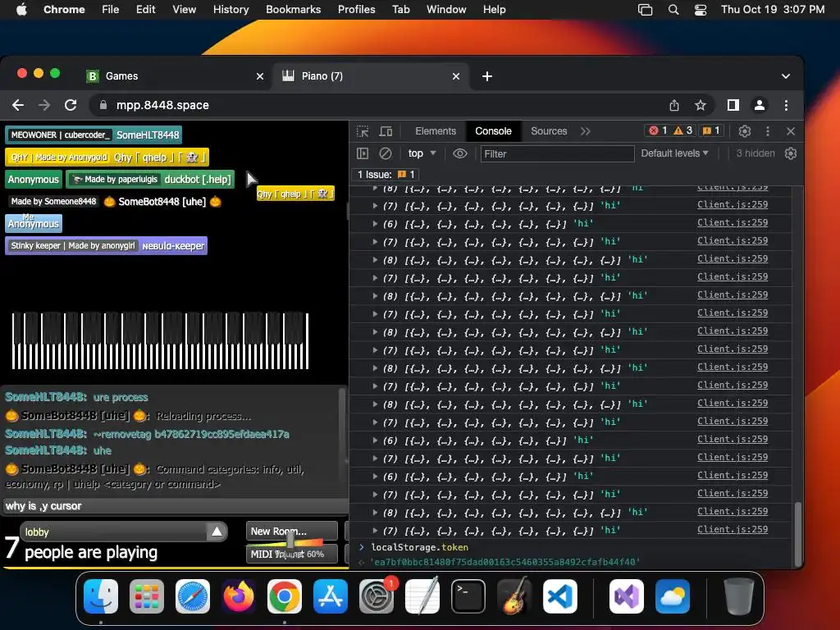840x630 pixels.
Task: Open the bottom Client.js:259 source link
Action: pyautogui.click(x=733, y=529)
